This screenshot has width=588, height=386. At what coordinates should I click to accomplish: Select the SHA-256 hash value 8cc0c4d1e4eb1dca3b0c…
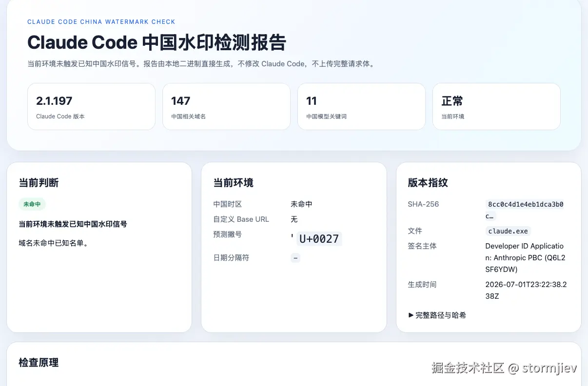(526, 210)
